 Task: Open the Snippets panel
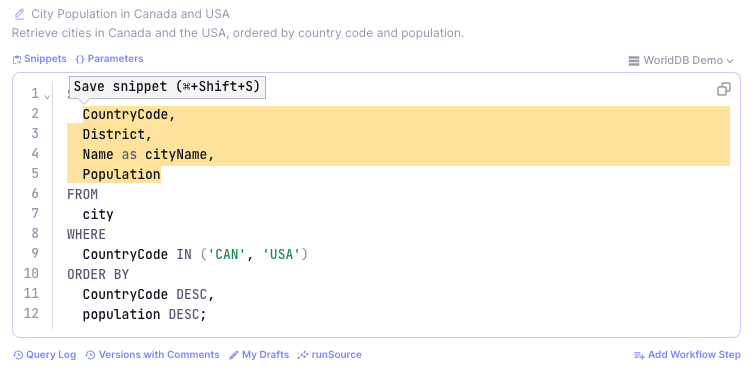point(40,59)
